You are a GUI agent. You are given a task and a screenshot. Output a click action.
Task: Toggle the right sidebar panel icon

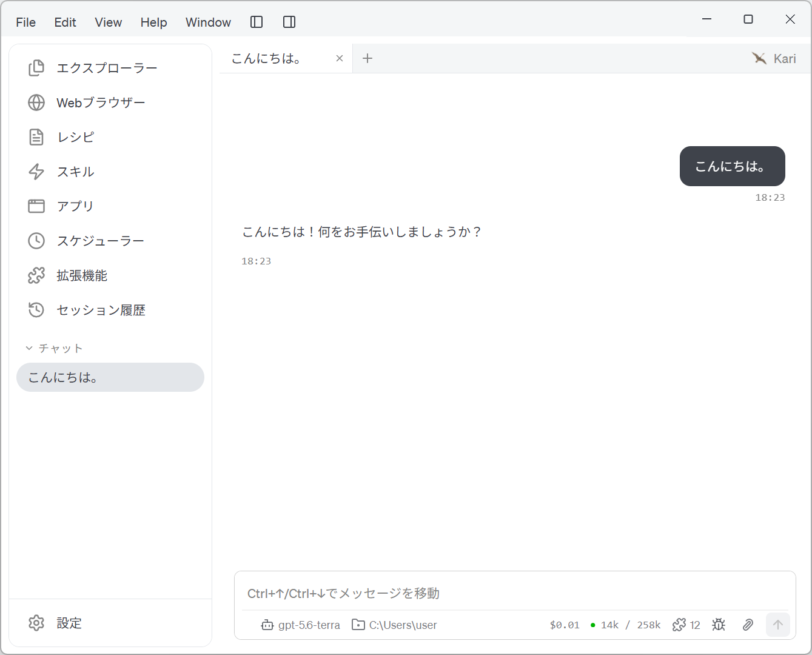pos(289,22)
